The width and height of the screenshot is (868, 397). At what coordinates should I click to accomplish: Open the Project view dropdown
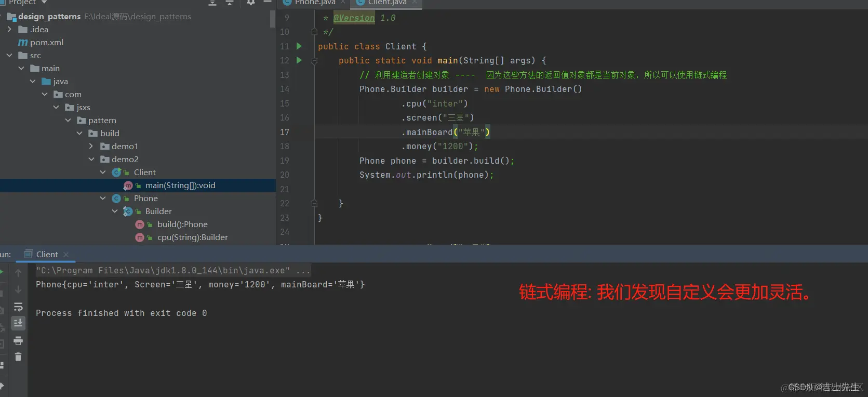click(44, 3)
